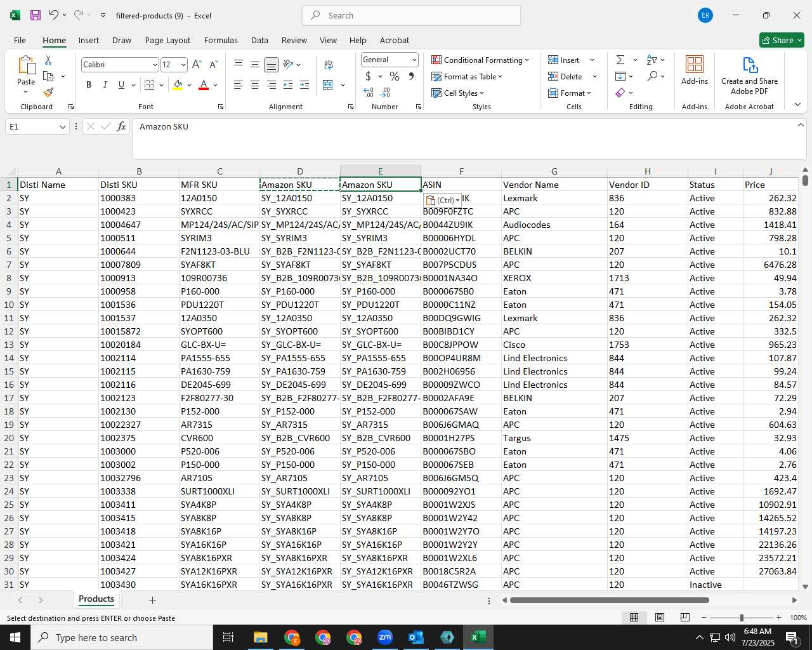
Task: Click Decrease Indent icon
Action: click(288, 84)
